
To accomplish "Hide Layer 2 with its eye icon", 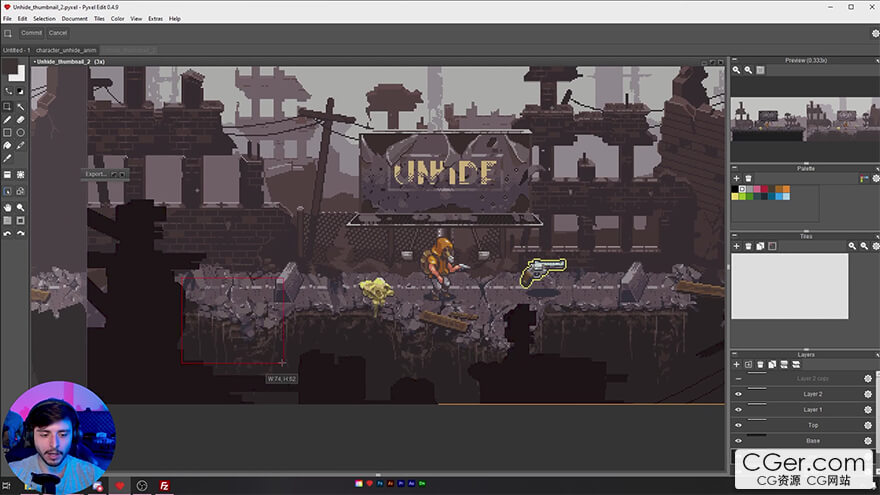I will [738, 395].
